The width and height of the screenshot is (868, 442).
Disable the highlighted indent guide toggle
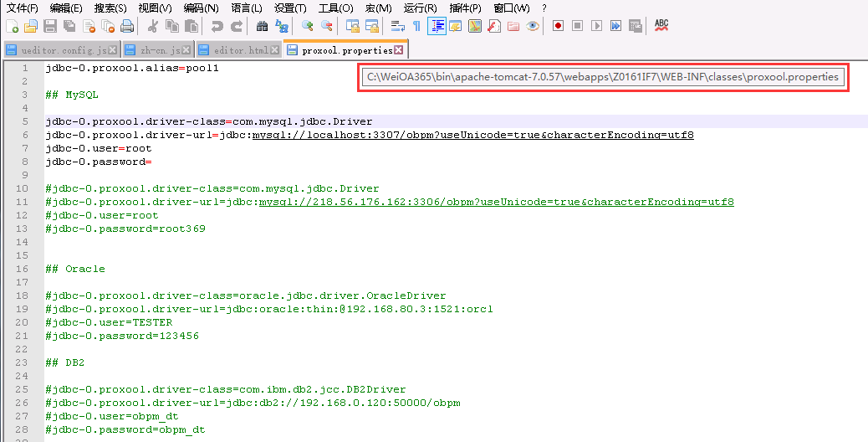pyautogui.click(x=436, y=26)
